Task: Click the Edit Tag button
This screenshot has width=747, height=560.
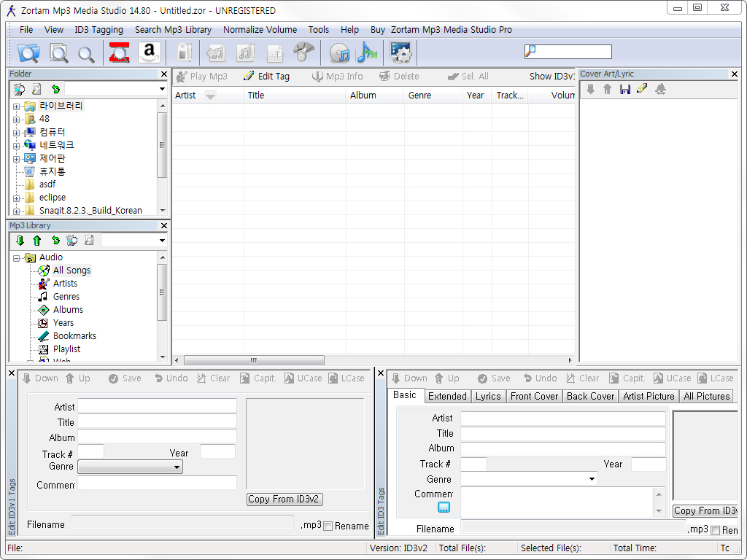Action: point(266,76)
